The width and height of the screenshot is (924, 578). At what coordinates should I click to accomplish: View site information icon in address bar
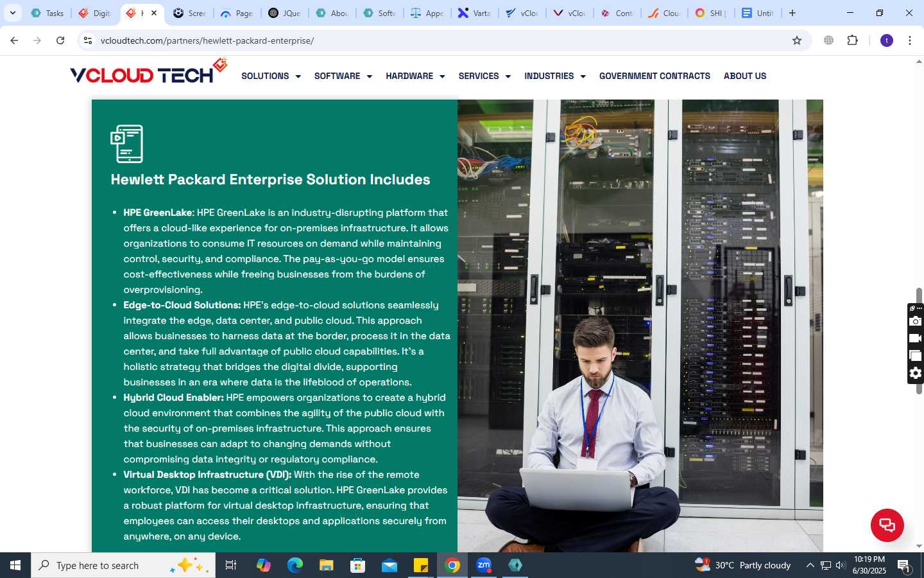(x=88, y=40)
